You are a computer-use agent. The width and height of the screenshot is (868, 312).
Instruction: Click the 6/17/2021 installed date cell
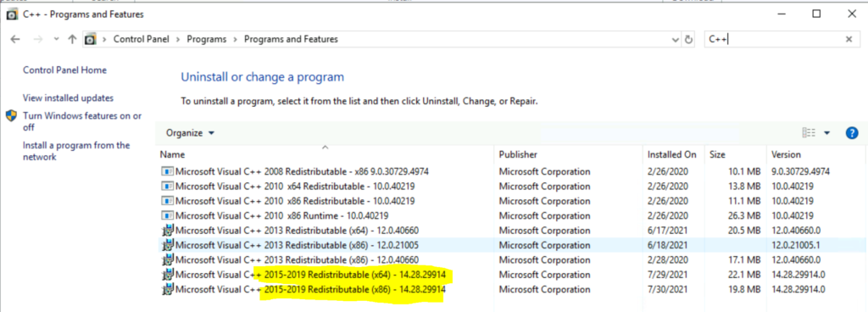pyautogui.click(x=668, y=230)
